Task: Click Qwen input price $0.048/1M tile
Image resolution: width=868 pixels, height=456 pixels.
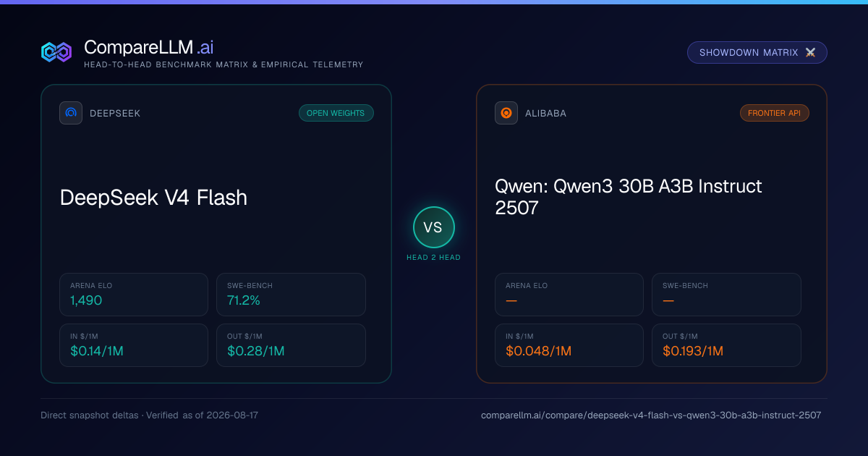Action: [x=569, y=345]
